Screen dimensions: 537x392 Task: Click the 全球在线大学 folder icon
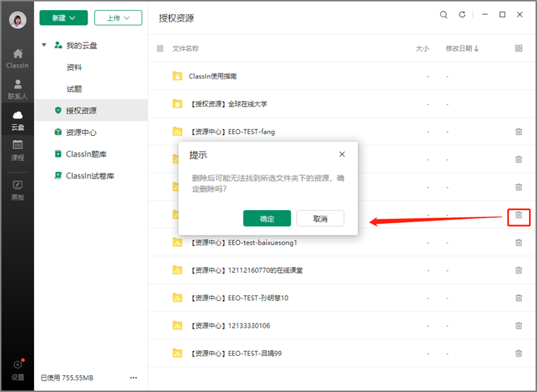[x=177, y=104]
